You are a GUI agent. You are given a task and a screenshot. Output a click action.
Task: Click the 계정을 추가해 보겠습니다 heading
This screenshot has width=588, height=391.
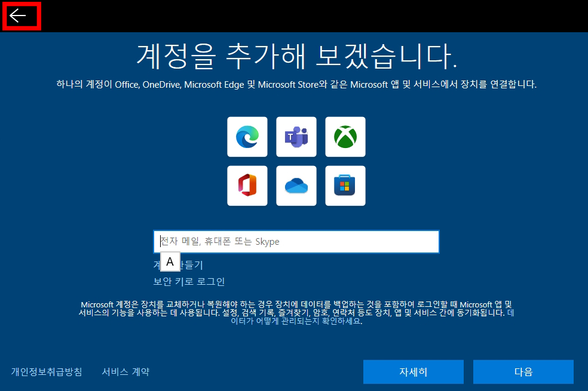click(296, 57)
